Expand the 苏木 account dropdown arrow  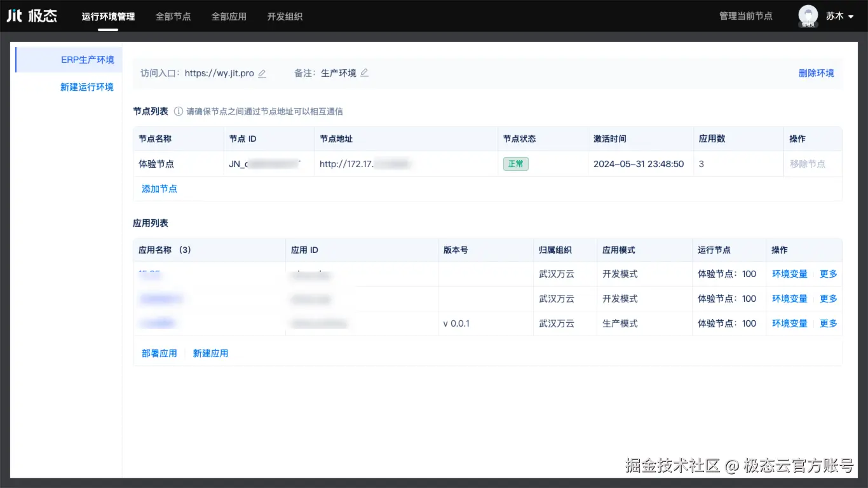[x=851, y=17]
